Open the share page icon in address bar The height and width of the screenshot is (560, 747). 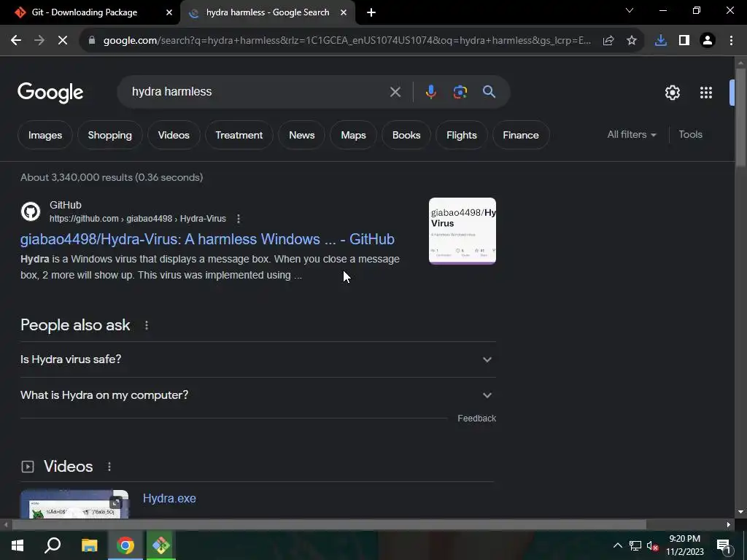[x=608, y=41]
